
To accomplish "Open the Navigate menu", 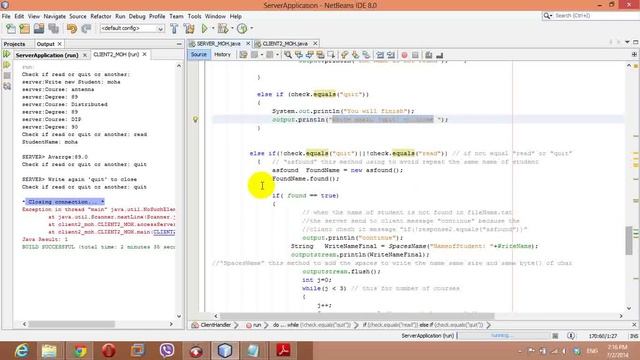I will coord(55,16).
